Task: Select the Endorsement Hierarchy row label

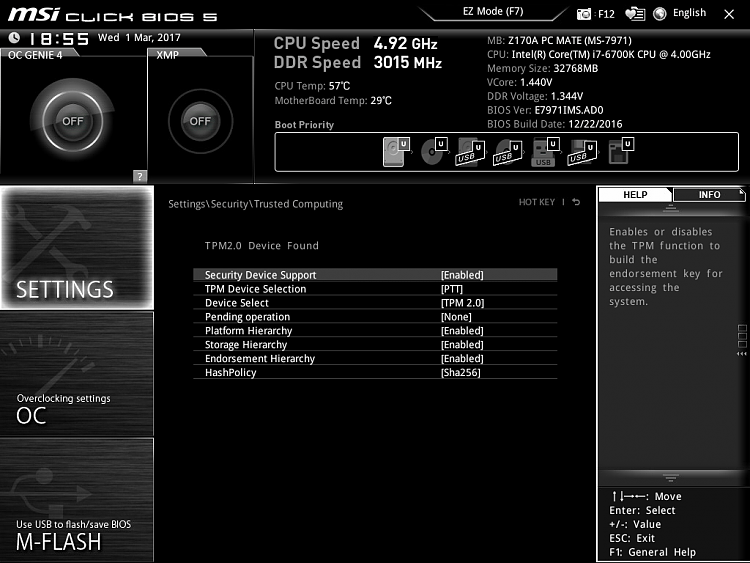Action: [260, 358]
